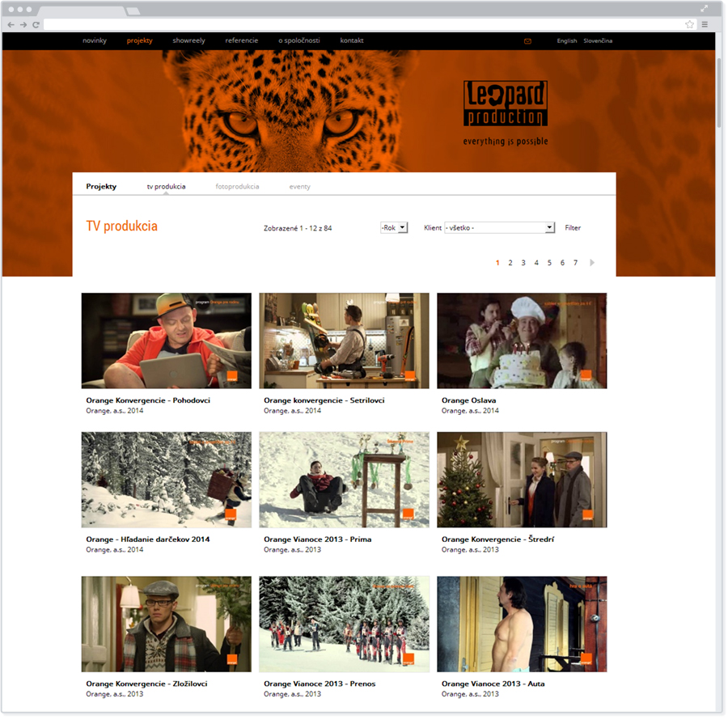Click the play overlay on Orange Vianoce 2013 - Auta
The width and height of the screenshot is (728, 728).
tap(588, 658)
